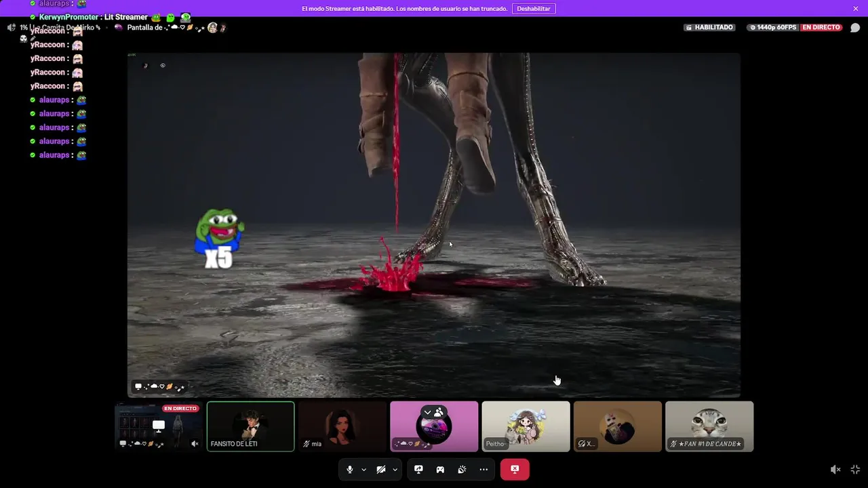Toggle the muted speaker icon on the stream thumbnail
Screen dimensions: 868x488
point(195,444)
